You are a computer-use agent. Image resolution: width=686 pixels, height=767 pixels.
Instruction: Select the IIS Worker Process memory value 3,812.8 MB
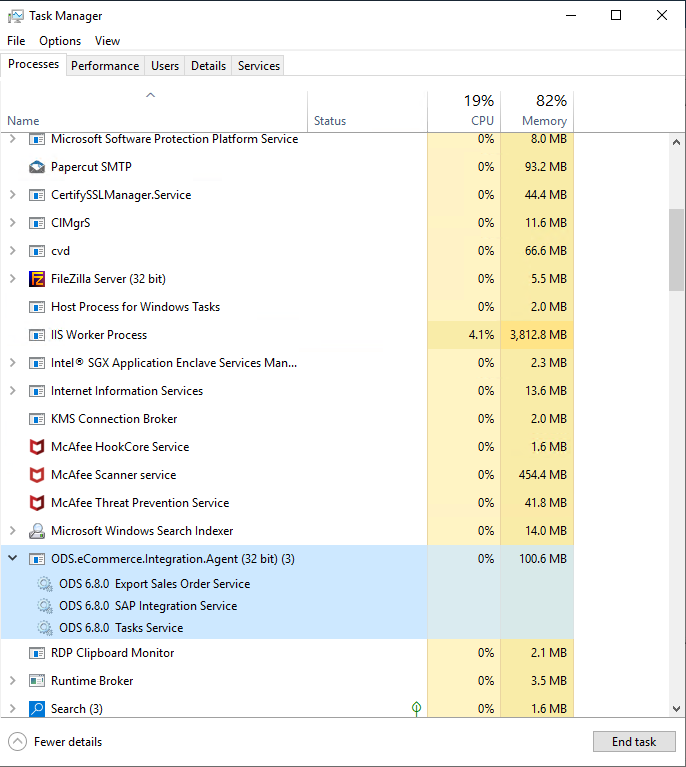pyautogui.click(x=537, y=335)
